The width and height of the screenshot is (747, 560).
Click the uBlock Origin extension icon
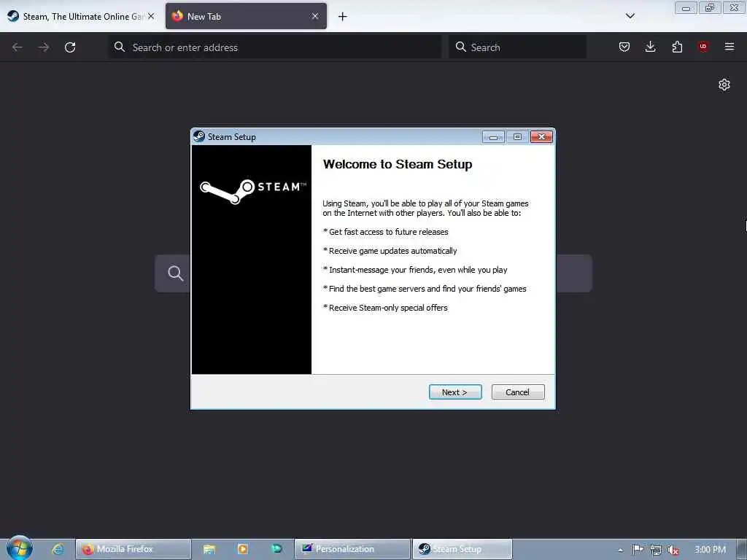(x=703, y=47)
